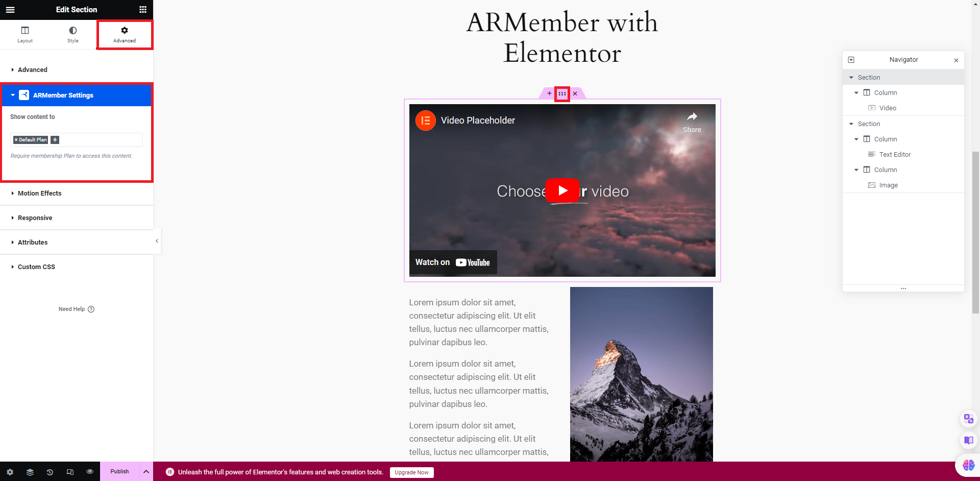Open the widgets grid icon
This screenshot has width=980, height=481.
143,10
